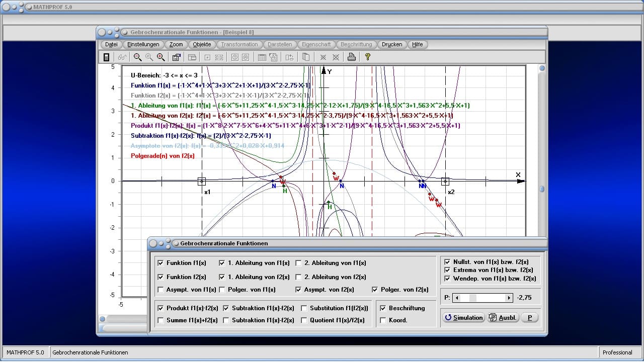This screenshot has height=362, width=644.
Task: Check Polger. von f1(x)
Action: pos(222,290)
